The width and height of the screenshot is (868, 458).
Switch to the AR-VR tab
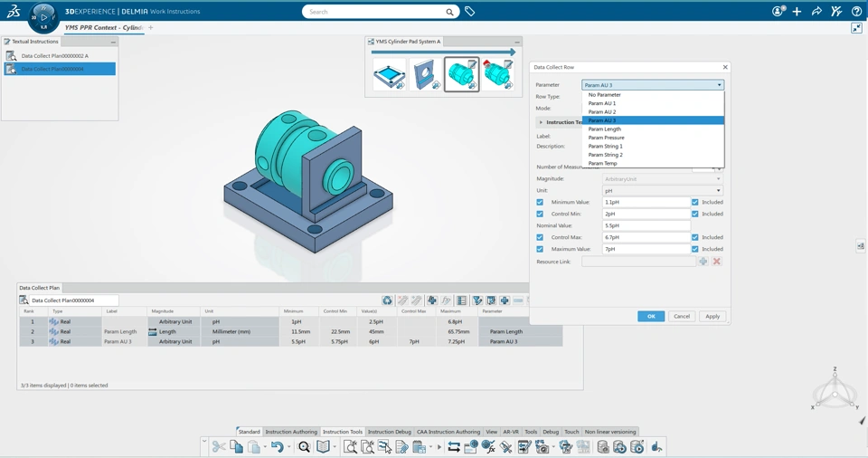click(x=510, y=432)
